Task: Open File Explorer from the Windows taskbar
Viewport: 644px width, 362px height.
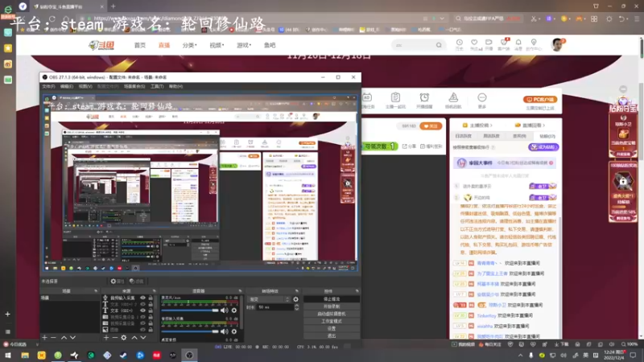Action: point(25,355)
